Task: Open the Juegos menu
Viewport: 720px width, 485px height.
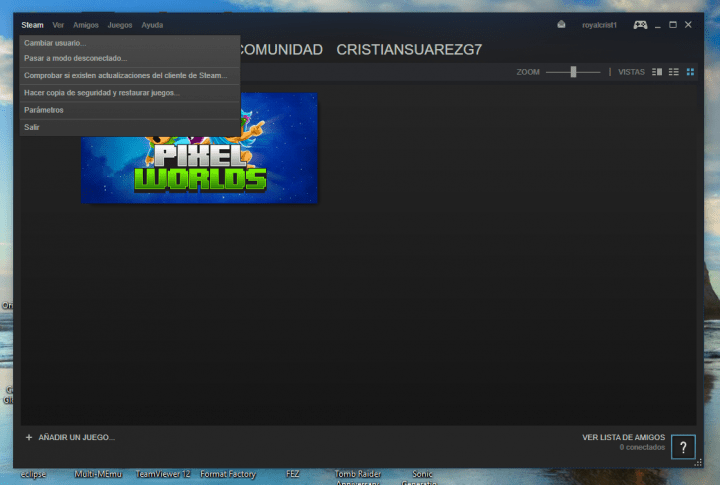Action: point(120,25)
